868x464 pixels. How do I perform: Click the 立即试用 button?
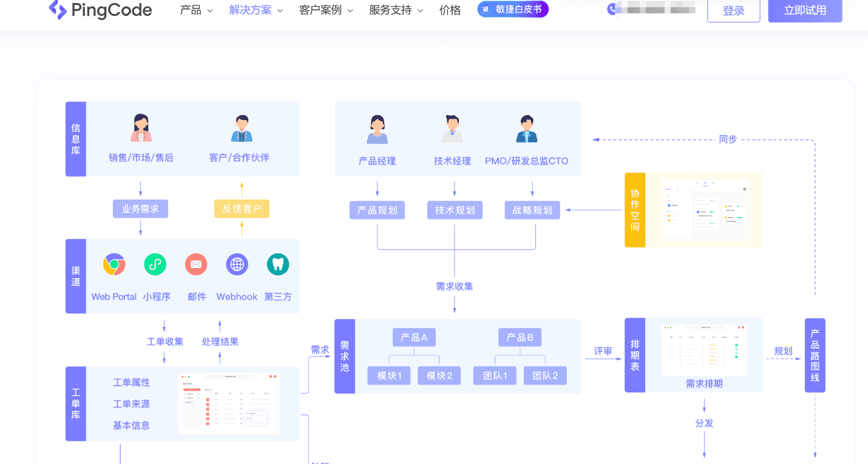point(805,10)
